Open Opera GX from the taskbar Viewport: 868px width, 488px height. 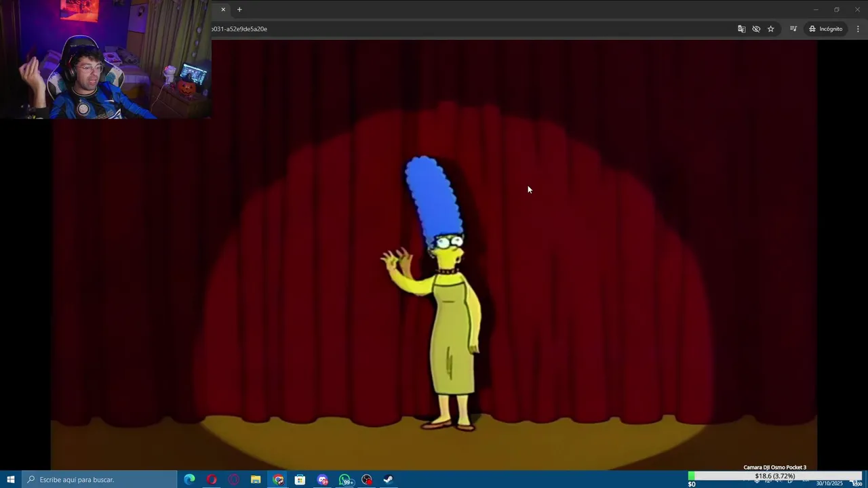234,479
